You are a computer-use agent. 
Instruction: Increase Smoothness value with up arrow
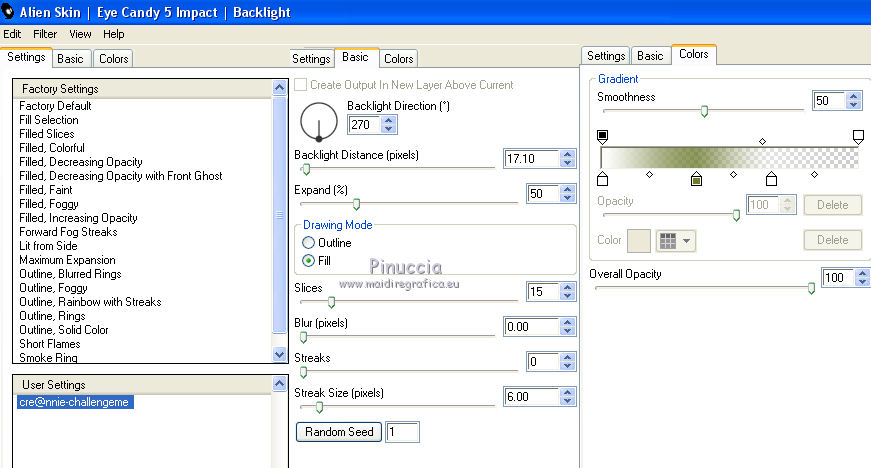[854, 96]
